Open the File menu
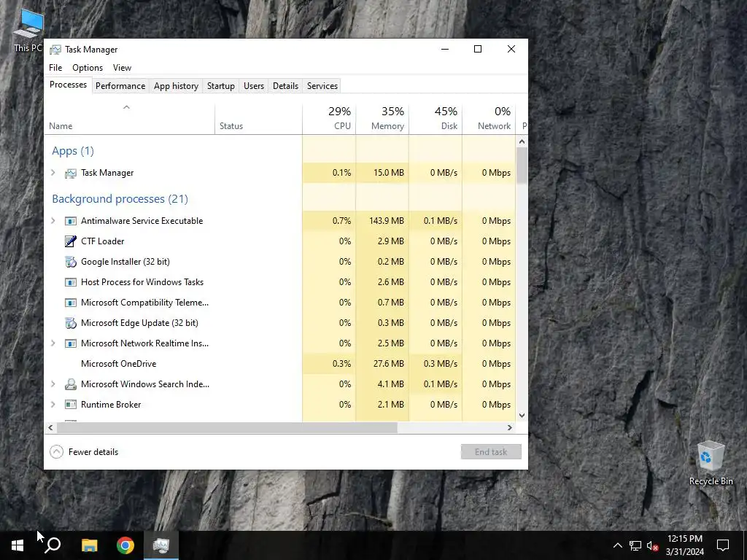747x560 pixels. tap(55, 68)
